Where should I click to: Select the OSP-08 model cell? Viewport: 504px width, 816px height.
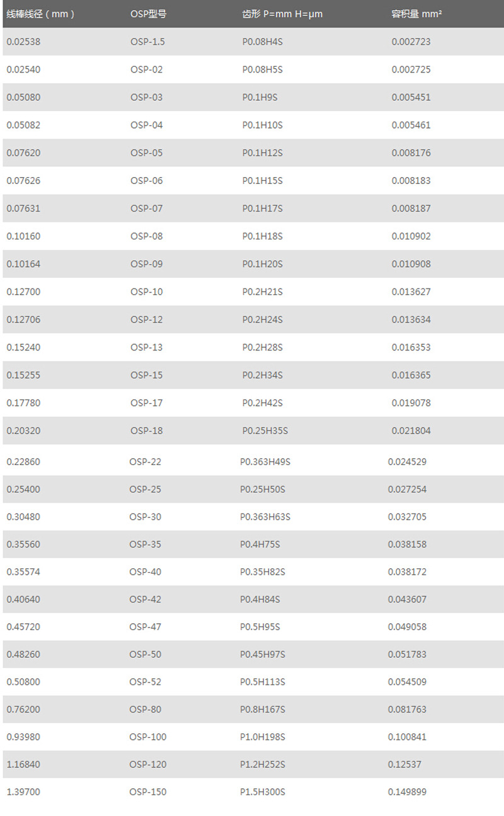tap(146, 236)
